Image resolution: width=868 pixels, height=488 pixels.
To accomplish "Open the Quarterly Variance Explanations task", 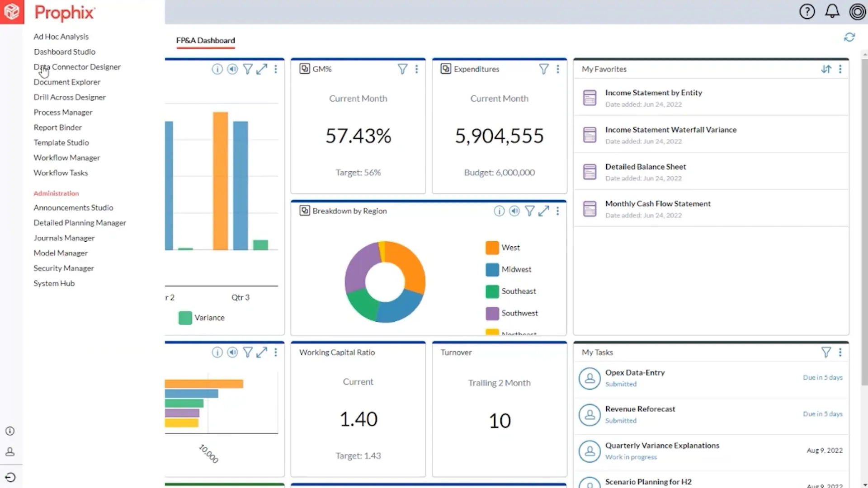I will [x=662, y=446].
